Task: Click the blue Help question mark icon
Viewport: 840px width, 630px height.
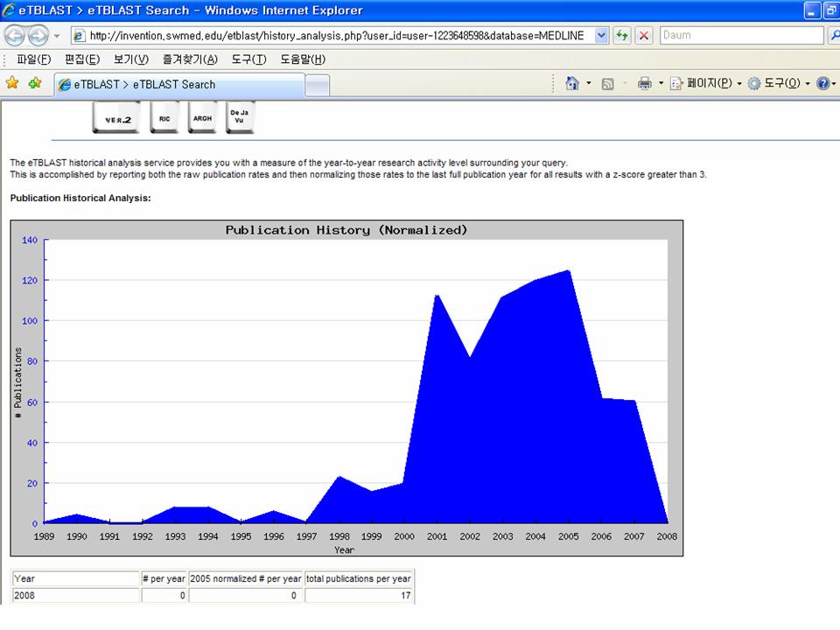Action: [823, 83]
